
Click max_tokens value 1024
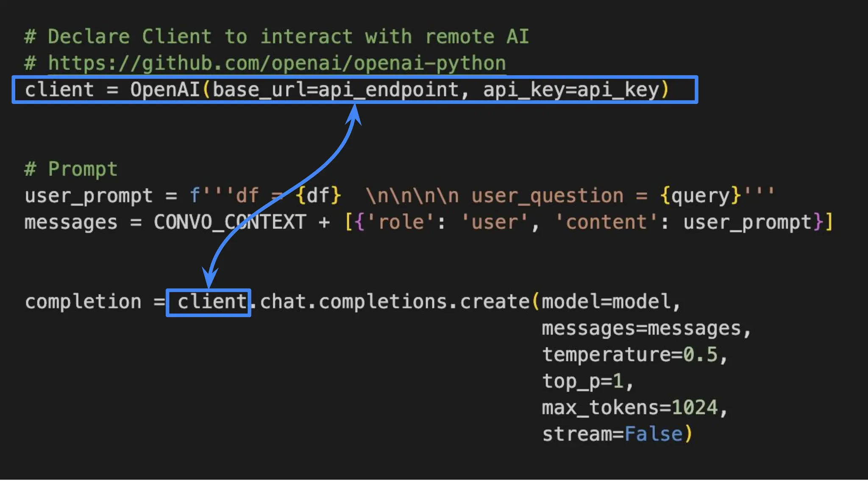point(694,408)
